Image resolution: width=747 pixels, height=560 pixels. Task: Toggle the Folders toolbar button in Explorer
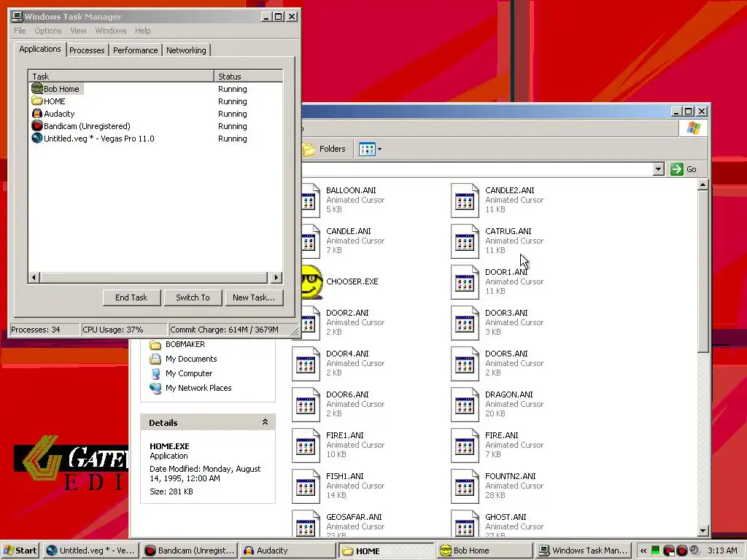[x=325, y=149]
